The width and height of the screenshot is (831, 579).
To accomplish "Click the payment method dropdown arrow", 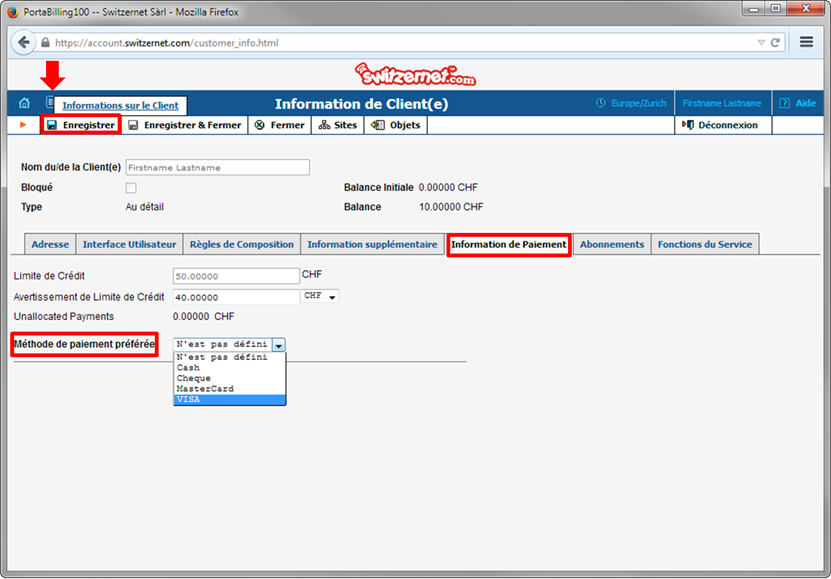I will pos(279,344).
